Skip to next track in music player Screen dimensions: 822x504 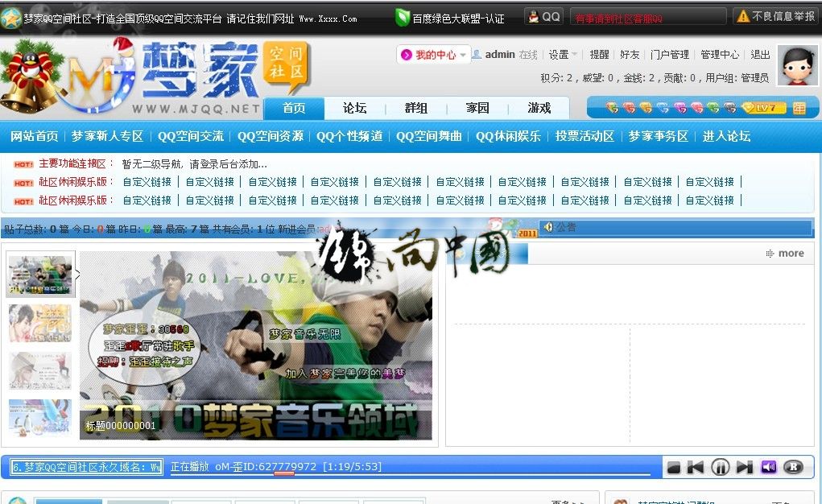(745, 467)
